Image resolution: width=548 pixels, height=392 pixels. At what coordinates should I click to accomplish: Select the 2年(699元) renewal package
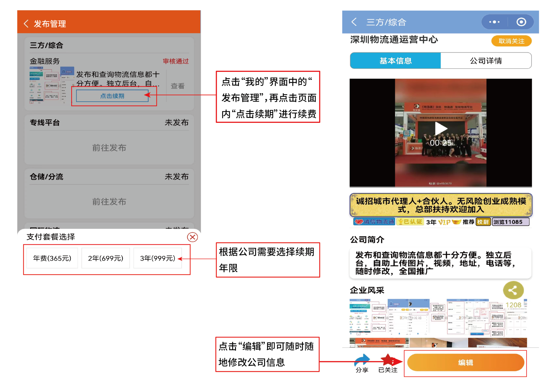click(105, 258)
